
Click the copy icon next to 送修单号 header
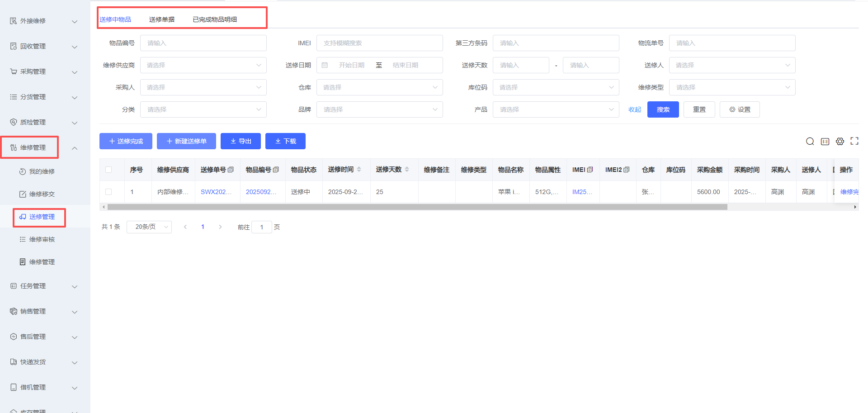click(x=231, y=170)
